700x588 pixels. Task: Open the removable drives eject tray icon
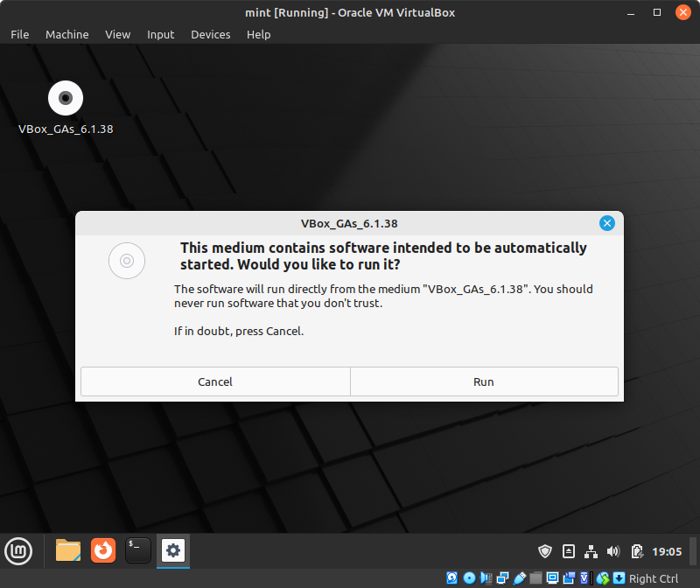568,551
